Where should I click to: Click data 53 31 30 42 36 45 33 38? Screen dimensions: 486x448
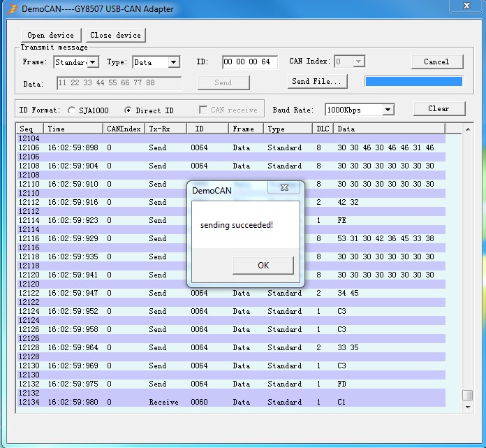(x=385, y=238)
